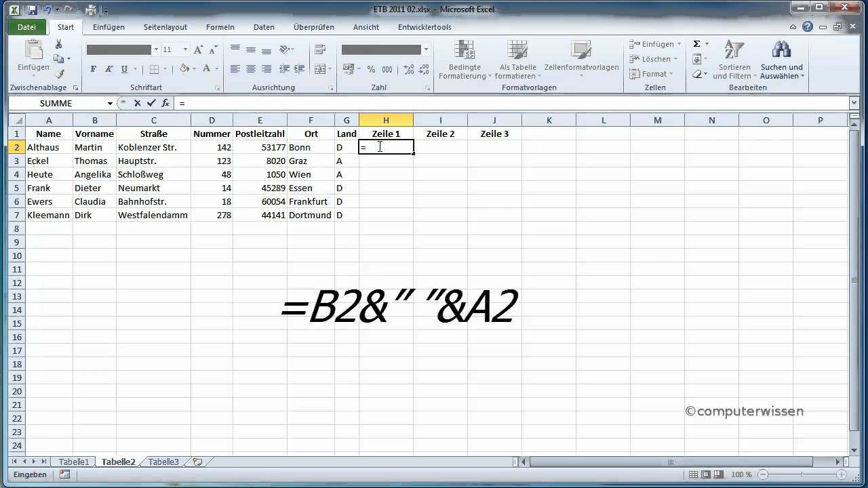The image size is (868, 488).
Task: Toggle middle vertical alignment
Action: 251,49
